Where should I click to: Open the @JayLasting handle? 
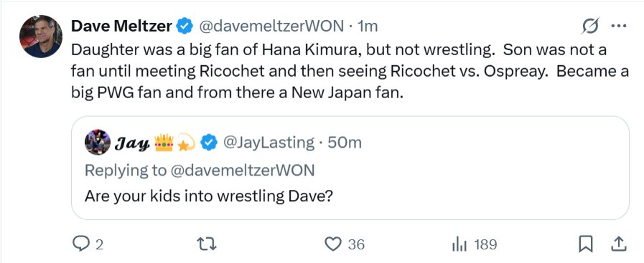(269, 142)
